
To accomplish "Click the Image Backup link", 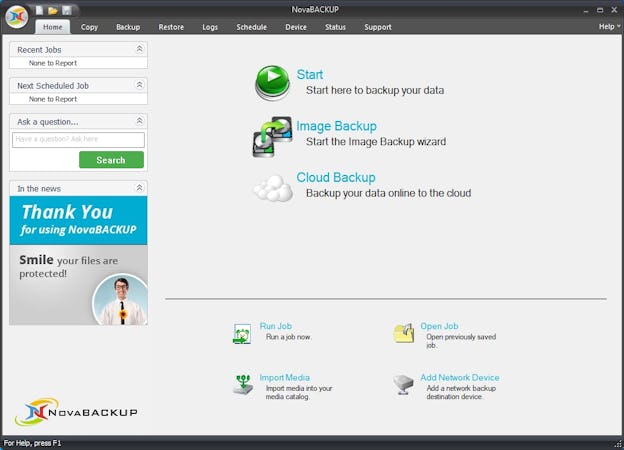I will (x=336, y=126).
